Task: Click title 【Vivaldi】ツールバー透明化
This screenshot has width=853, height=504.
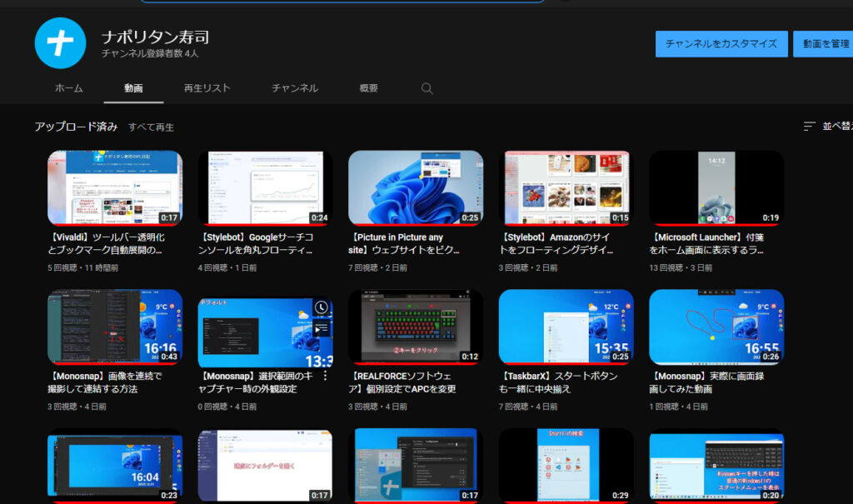Action: click(106, 244)
